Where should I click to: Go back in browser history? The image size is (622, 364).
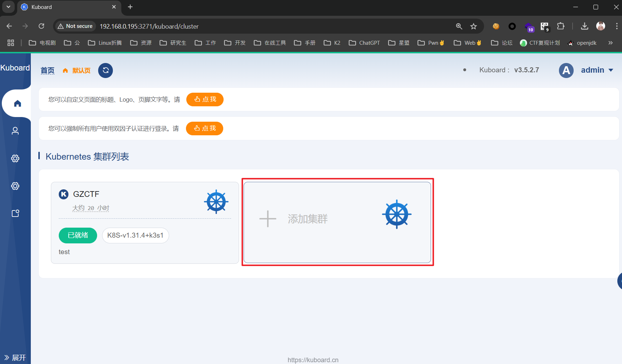tap(9, 26)
